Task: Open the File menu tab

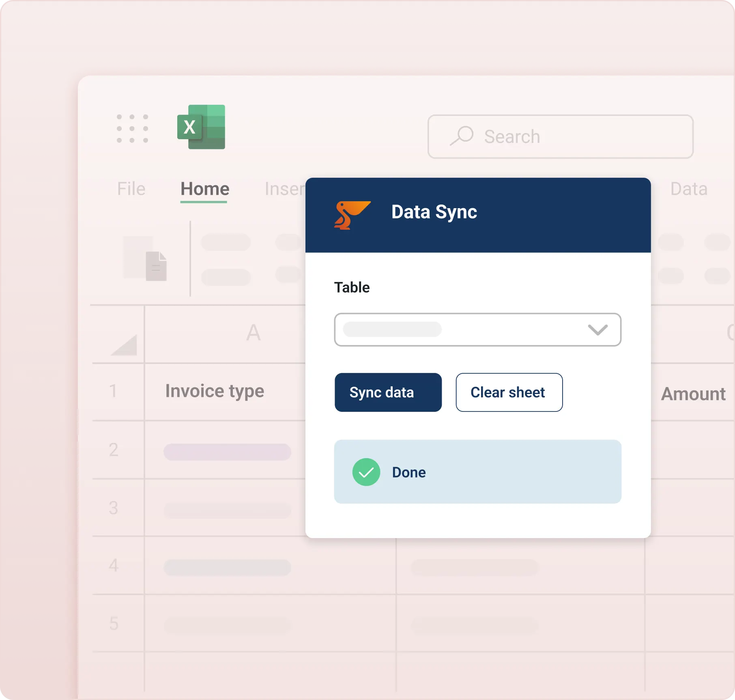Action: click(x=131, y=189)
